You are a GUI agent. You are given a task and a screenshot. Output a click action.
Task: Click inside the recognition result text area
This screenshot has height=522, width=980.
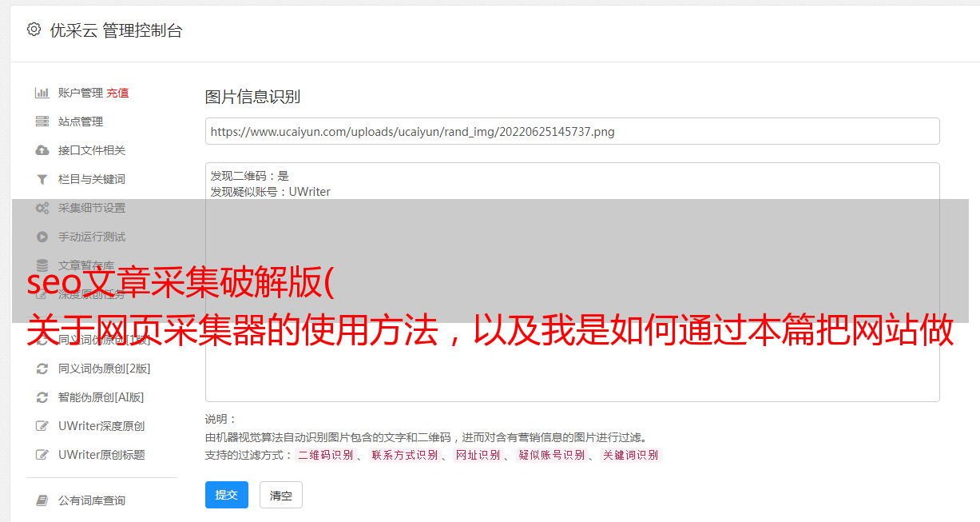point(572,281)
